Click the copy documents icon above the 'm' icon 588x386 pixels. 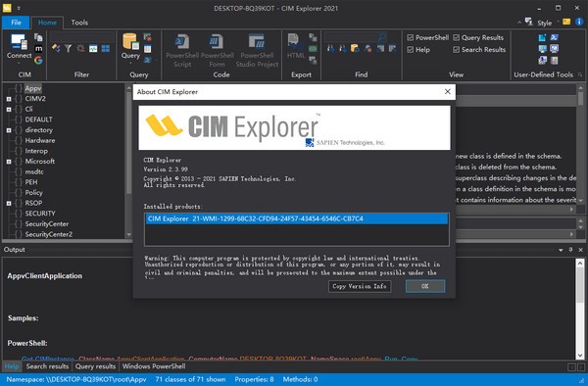click(38, 37)
